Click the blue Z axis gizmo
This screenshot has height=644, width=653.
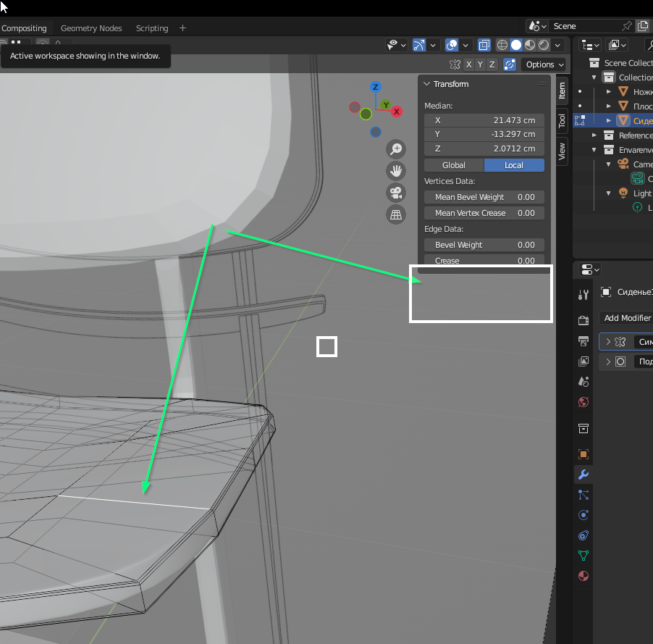pyautogui.click(x=376, y=87)
